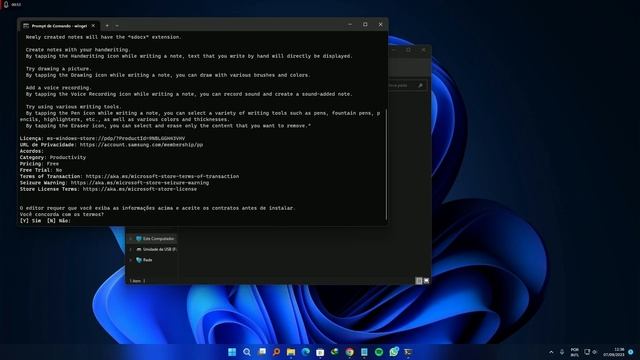Open a new terminal tab with plus button

[107, 25]
